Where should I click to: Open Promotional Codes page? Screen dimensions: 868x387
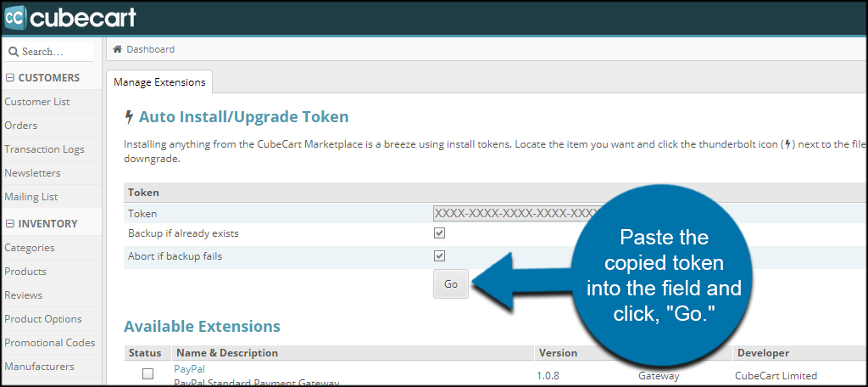(50, 343)
